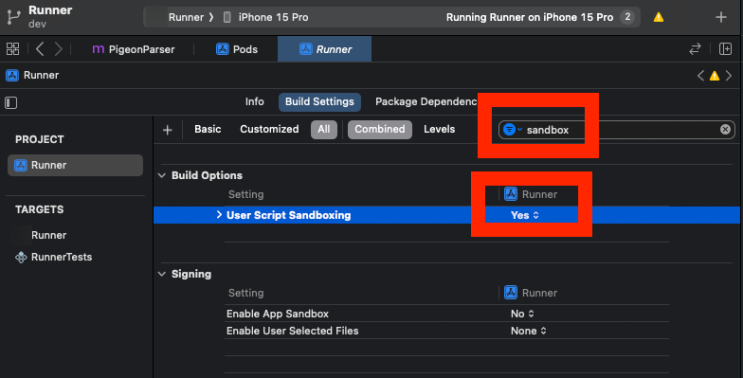Open the Pods tab
Image resolution: width=743 pixels, height=378 pixels.
pyautogui.click(x=237, y=49)
